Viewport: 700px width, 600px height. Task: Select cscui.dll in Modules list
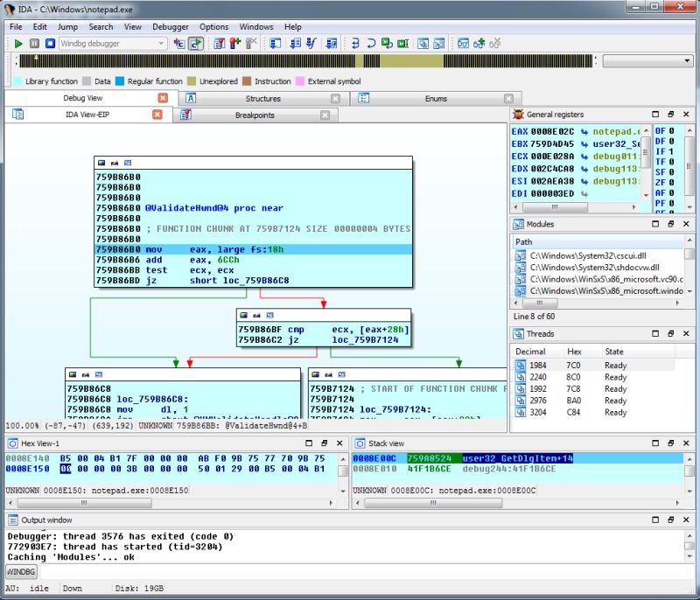[598, 255]
